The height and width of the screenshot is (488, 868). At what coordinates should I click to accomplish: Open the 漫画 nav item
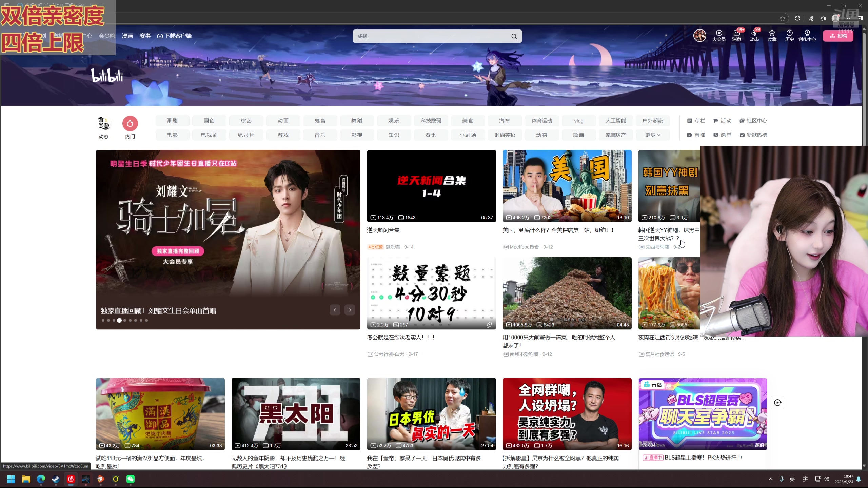tap(127, 36)
